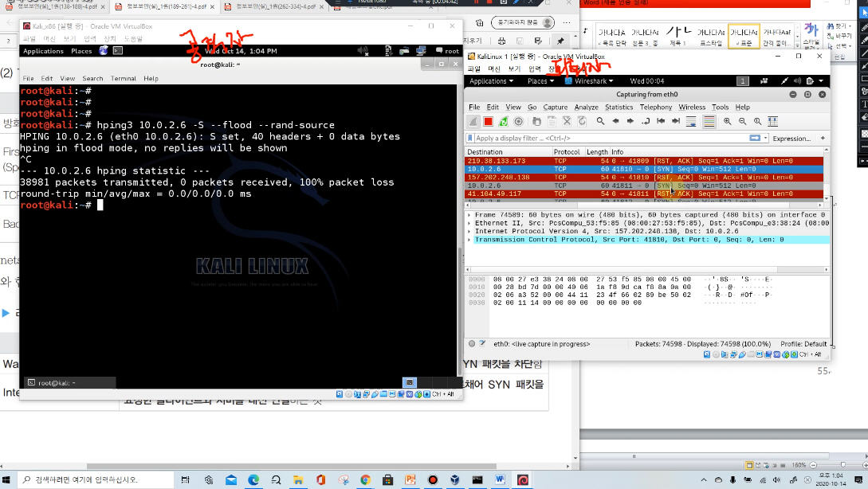Screen dimensions: 868x489
Task: Click workspace 1 indicator in Kali panel
Action: 742,81
